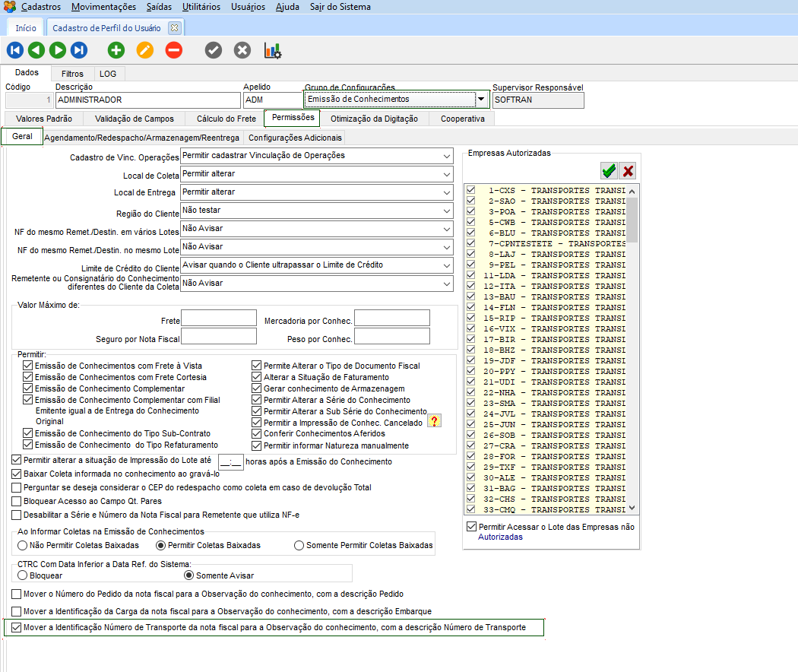798x672 pixels.
Task: Click the orange edit pencil icon
Action: 145,50
